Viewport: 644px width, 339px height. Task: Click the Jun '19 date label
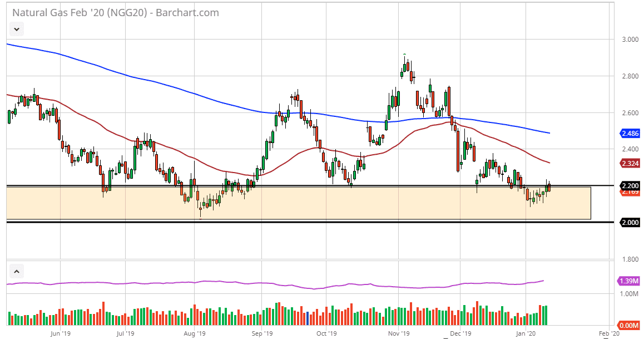[x=60, y=334]
